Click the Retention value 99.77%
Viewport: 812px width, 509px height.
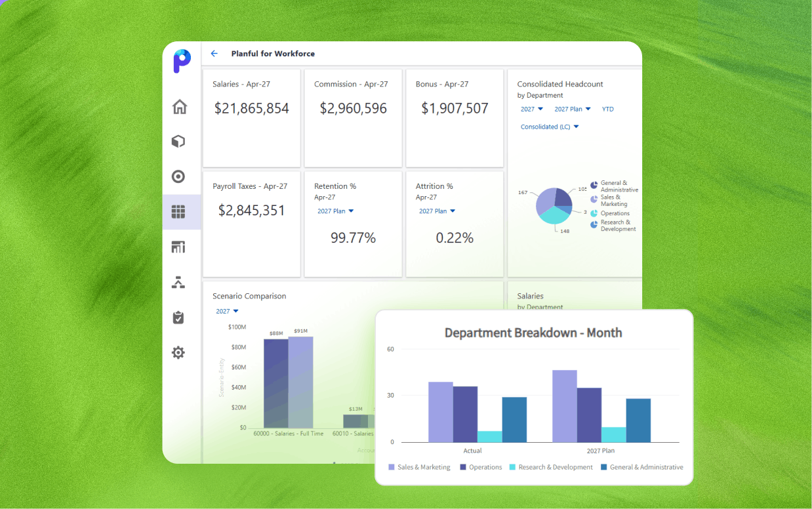[353, 238]
